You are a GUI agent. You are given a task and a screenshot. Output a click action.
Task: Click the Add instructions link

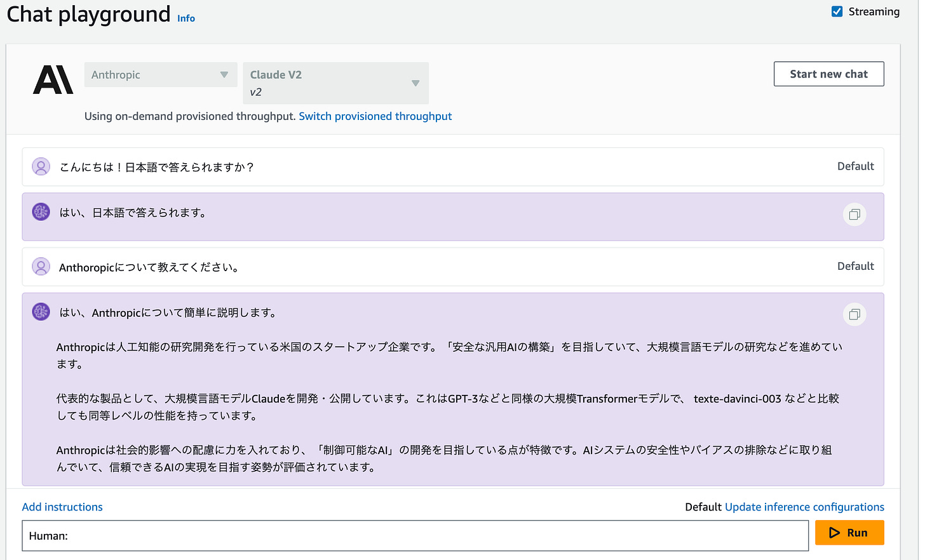point(62,507)
